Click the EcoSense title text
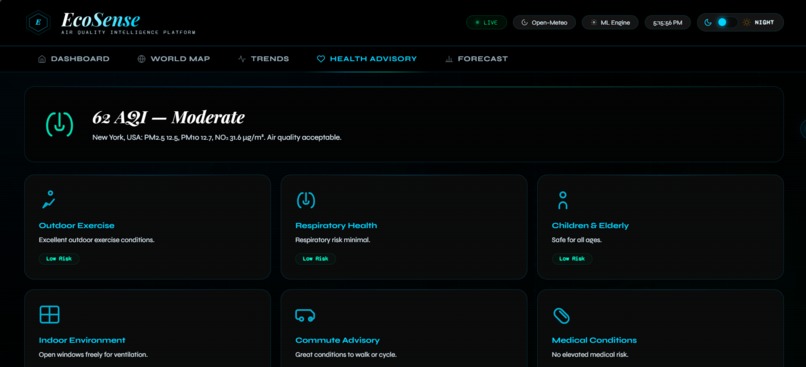The height and width of the screenshot is (367, 806). pos(100,20)
